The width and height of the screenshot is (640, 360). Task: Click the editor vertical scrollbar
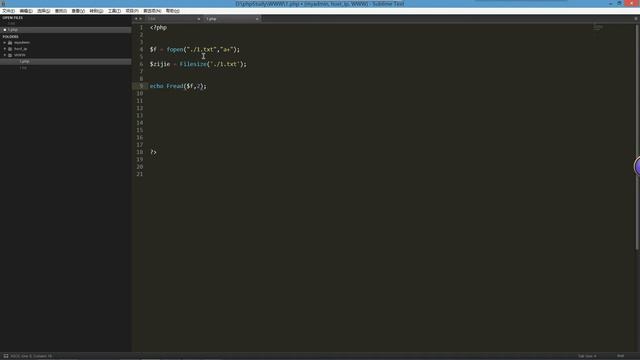[638, 136]
